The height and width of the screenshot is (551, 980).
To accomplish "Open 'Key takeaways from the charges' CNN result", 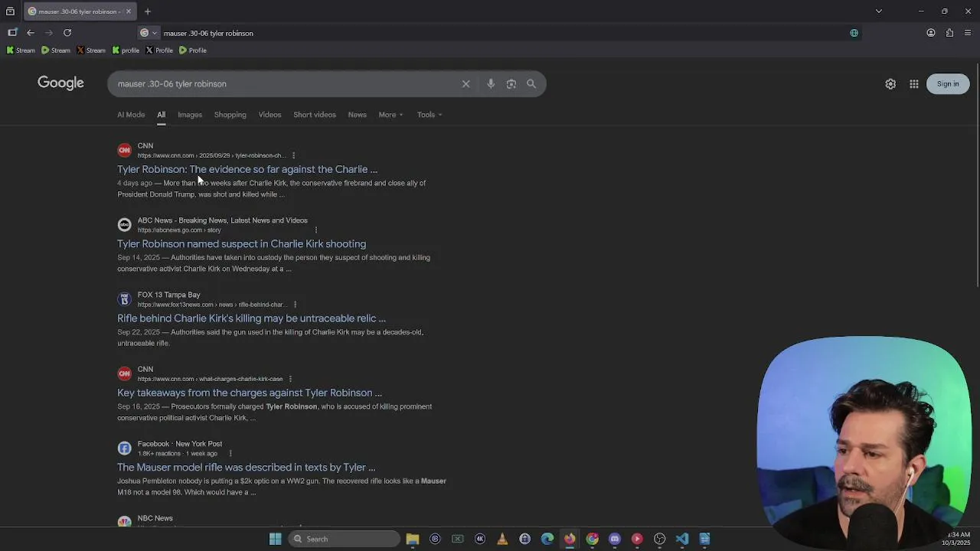I will click(250, 393).
